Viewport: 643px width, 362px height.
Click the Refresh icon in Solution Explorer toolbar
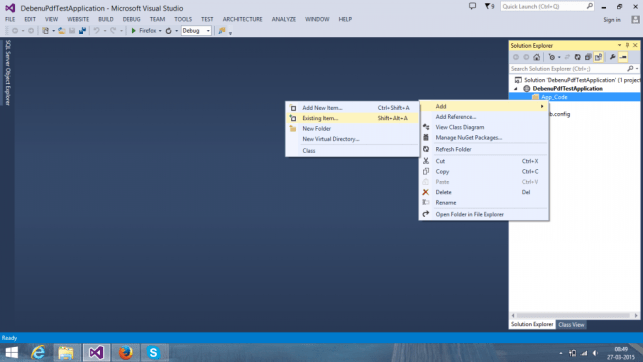[577, 57]
